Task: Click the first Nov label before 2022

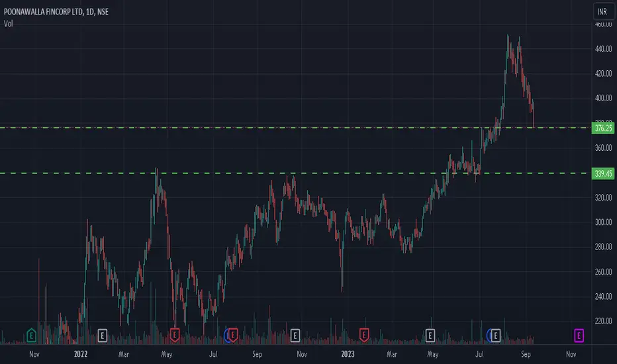Action: point(34,354)
